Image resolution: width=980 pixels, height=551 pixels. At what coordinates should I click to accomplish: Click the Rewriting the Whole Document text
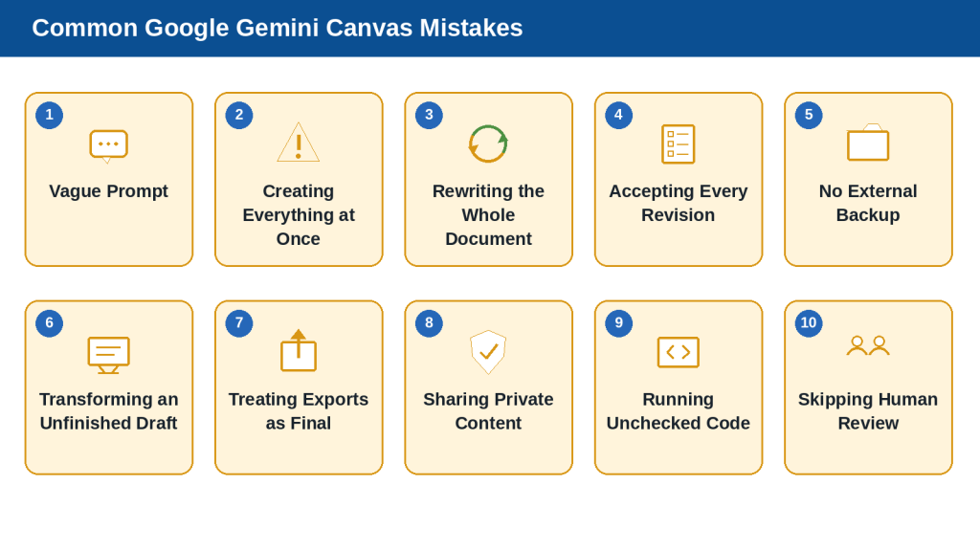tap(488, 215)
